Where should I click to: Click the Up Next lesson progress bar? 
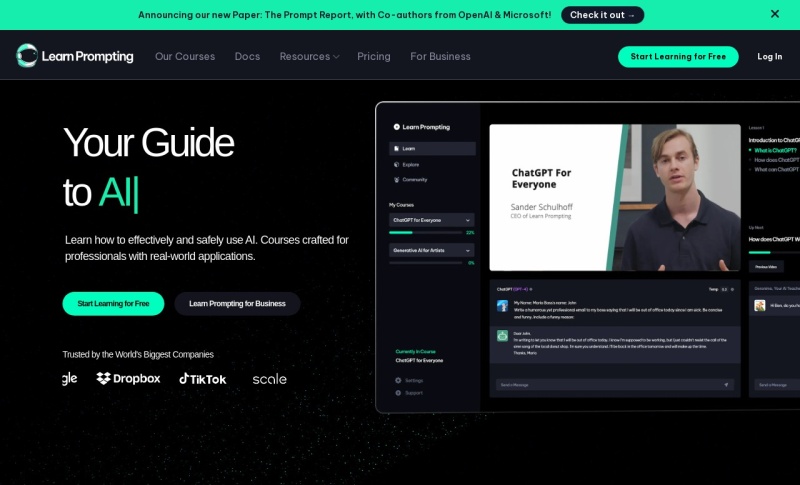(774, 252)
